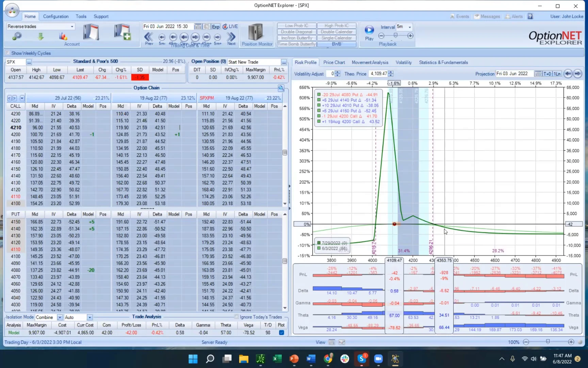Screen dimensions: 588x368
Task: Switch to the Price Chart tab
Action: pos(334,62)
